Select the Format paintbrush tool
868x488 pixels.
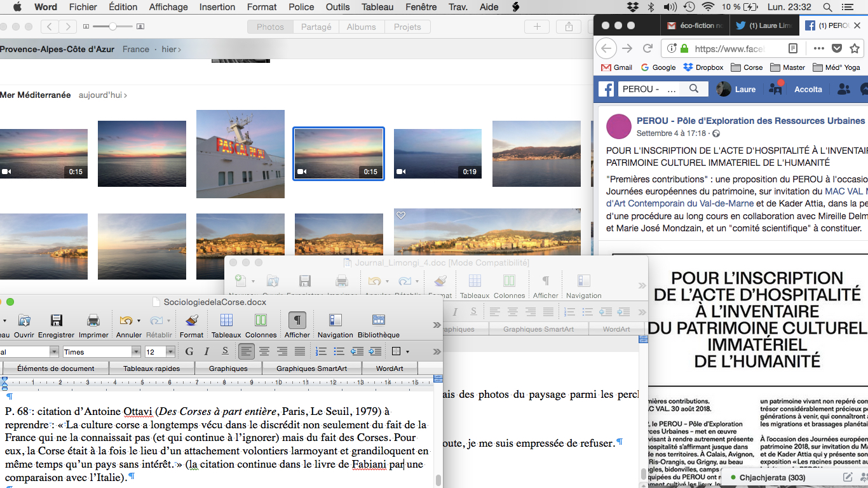click(191, 320)
